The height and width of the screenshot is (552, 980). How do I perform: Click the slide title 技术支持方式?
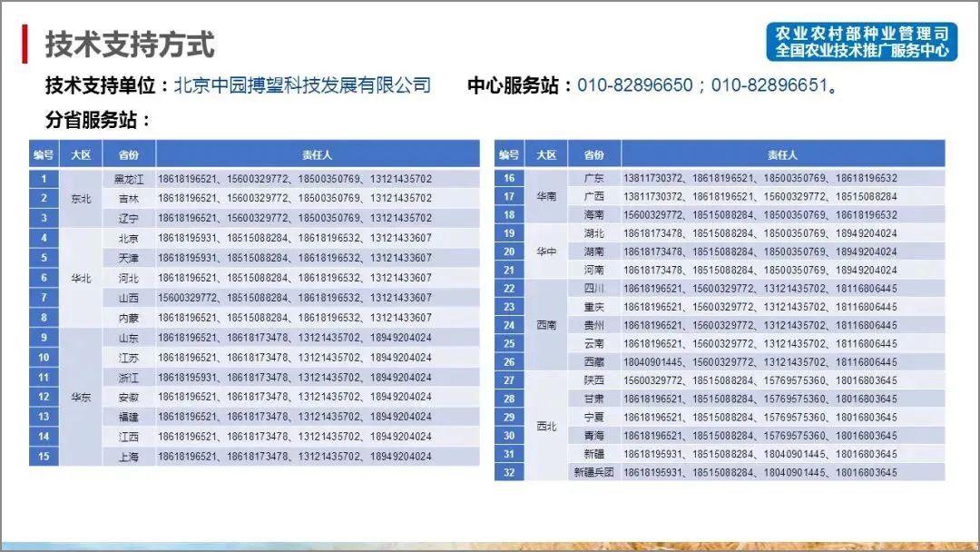[x=127, y=41]
